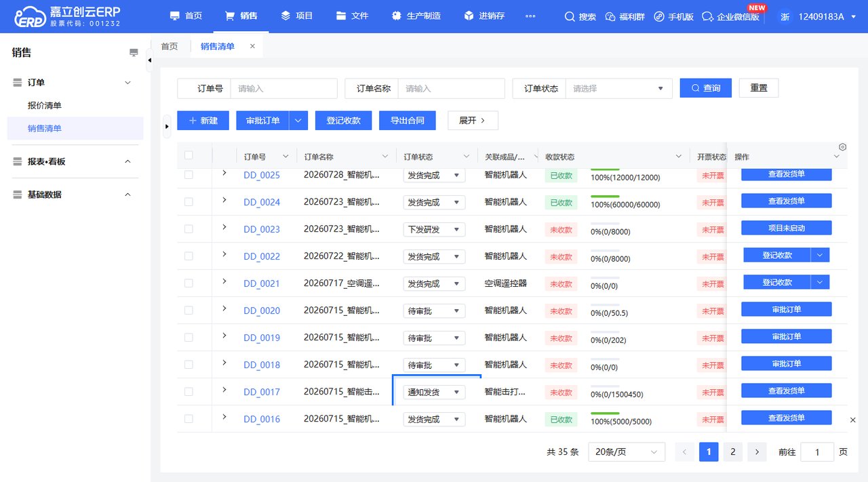868x482 pixels.
Task: Toggle the select-all checkbox in table header
Action: [x=189, y=156]
